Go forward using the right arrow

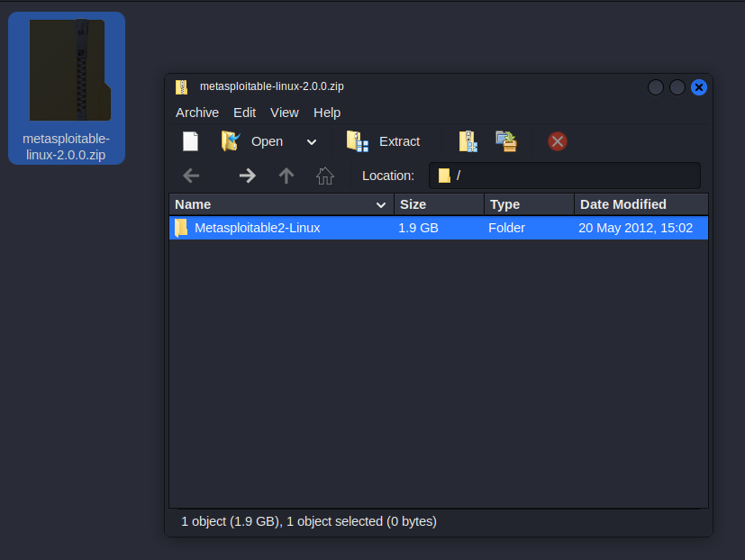(x=247, y=176)
